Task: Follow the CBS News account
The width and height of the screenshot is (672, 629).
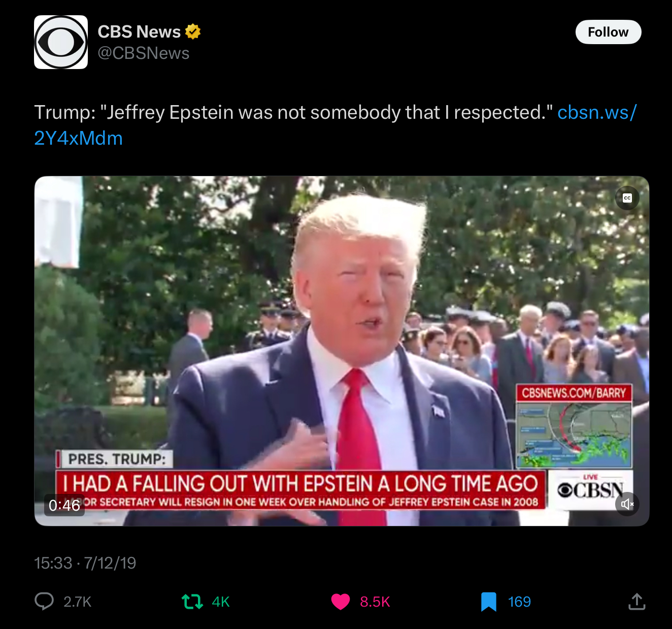Action: pos(608,32)
